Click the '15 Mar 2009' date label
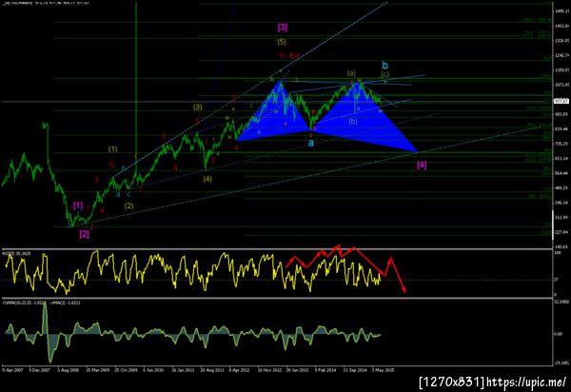The width and height of the screenshot is (571, 392). click(x=98, y=370)
